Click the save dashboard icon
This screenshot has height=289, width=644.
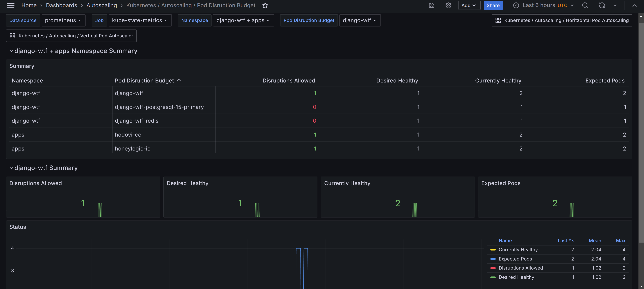click(x=431, y=5)
